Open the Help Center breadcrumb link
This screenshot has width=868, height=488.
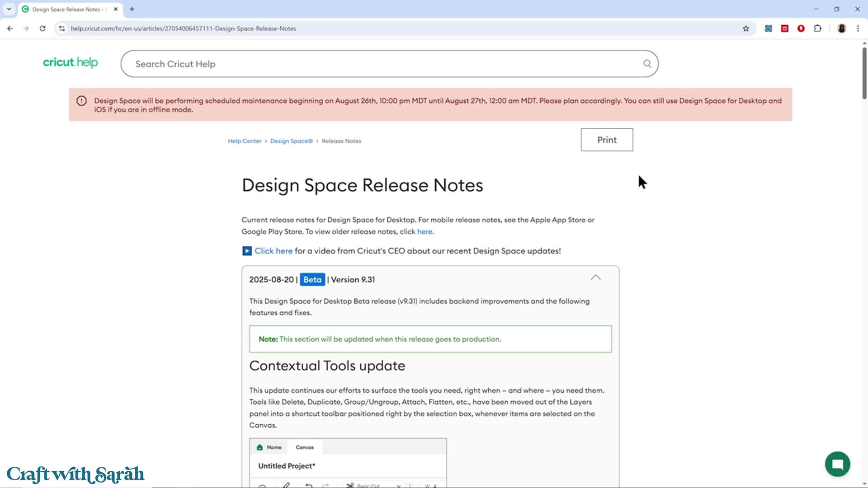(245, 141)
